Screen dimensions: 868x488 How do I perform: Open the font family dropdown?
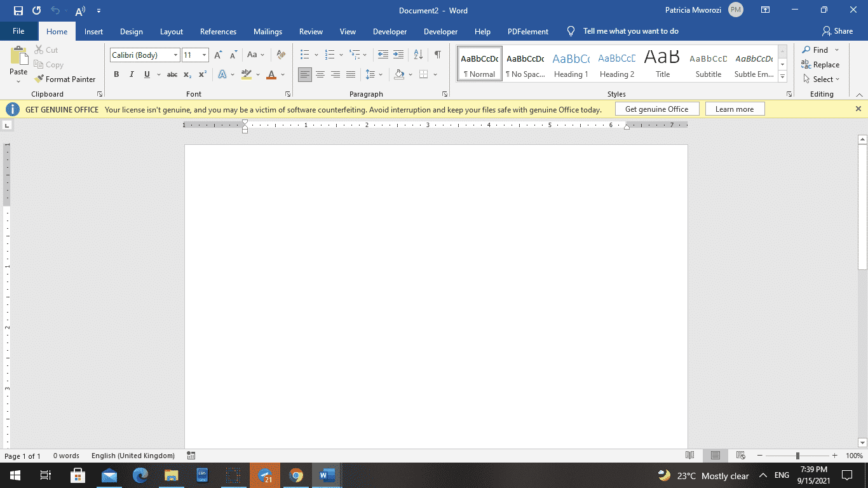(175, 55)
